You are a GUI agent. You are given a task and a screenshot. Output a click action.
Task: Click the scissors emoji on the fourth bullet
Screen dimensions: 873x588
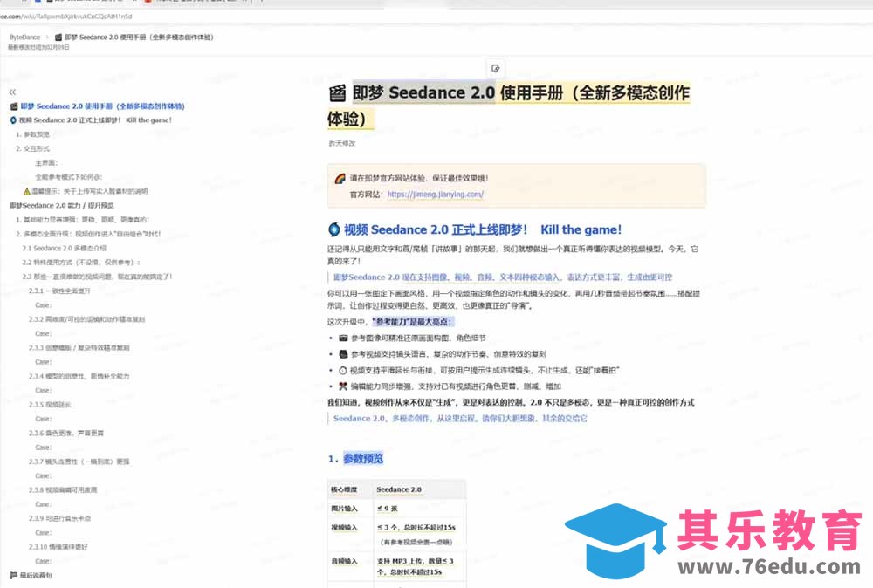pyautogui.click(x=343, y=386)
